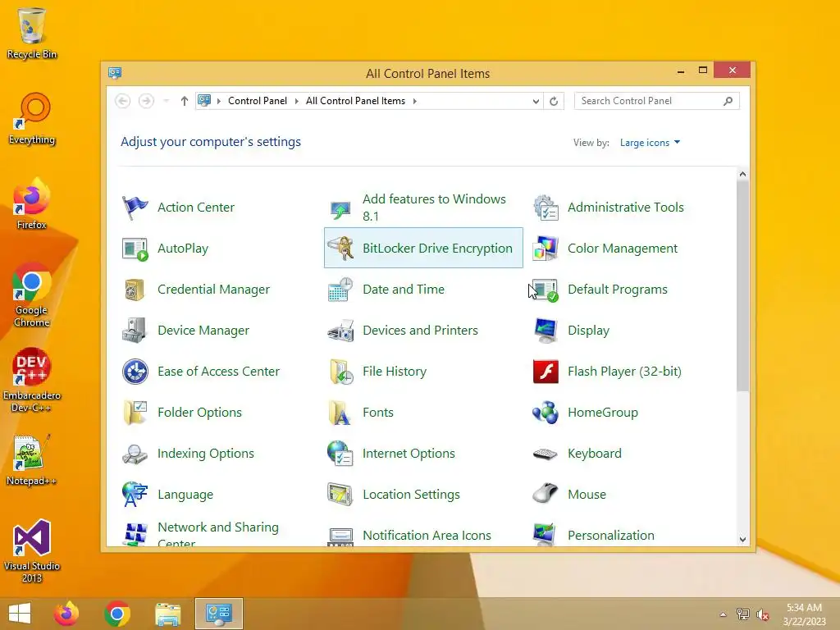This screenshot has height=630, width=840.
Task: Open the Folder Options icon
Action: point(135,413)
